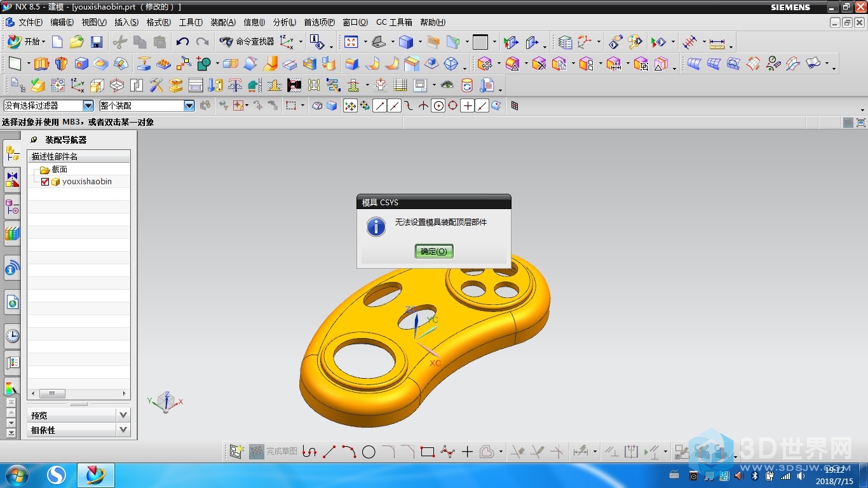Image resolution: width=868 pixels, height=488 pixels.
Task: Open the 插入(S) menu
Action: (126, 22)
